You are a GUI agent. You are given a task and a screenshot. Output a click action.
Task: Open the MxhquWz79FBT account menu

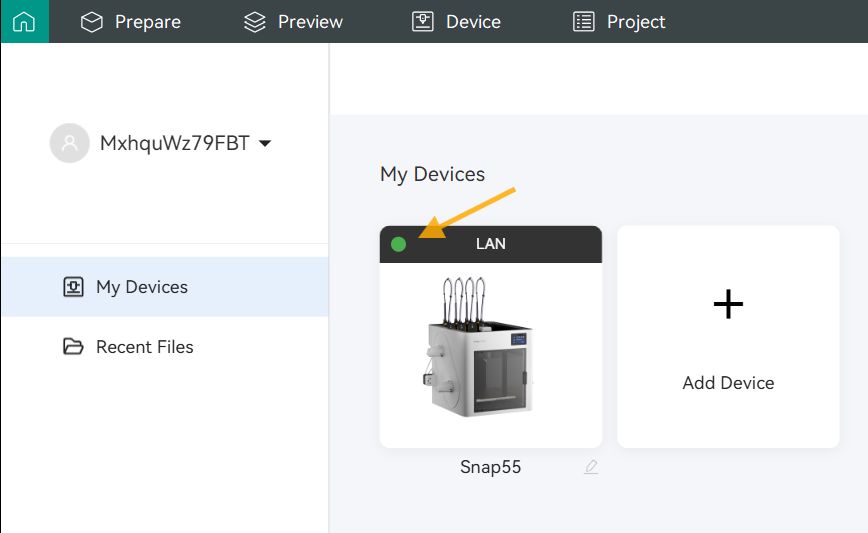(174, 143)
